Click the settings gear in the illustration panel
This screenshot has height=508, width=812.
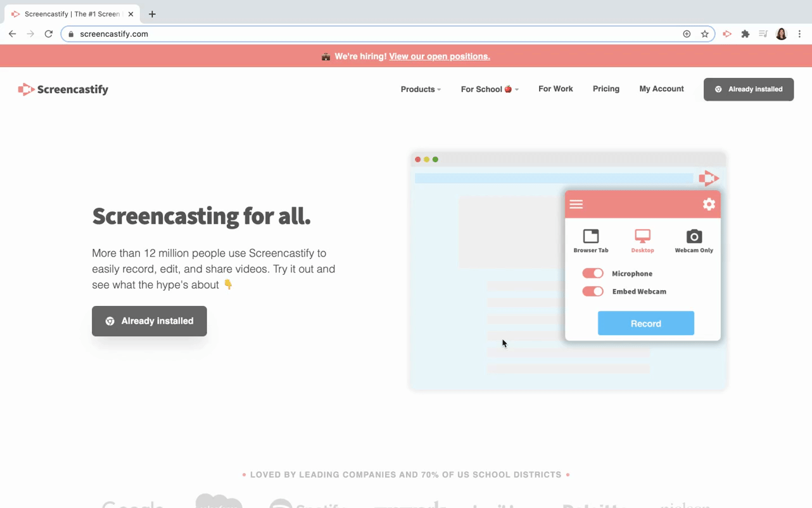tap(709, 204)
